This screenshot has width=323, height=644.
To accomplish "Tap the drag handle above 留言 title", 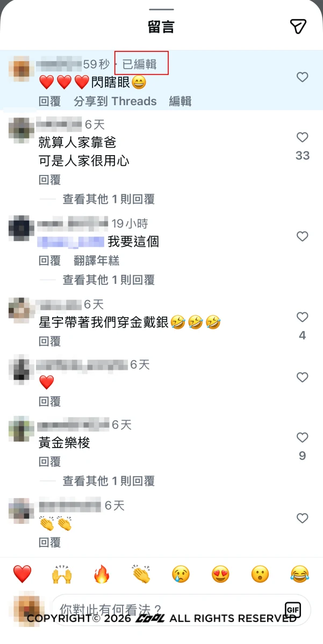I will 161,10.
